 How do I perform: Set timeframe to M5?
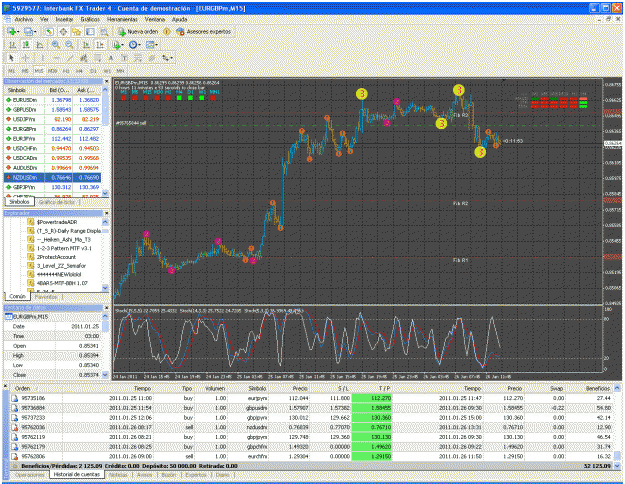click(25, 71)
